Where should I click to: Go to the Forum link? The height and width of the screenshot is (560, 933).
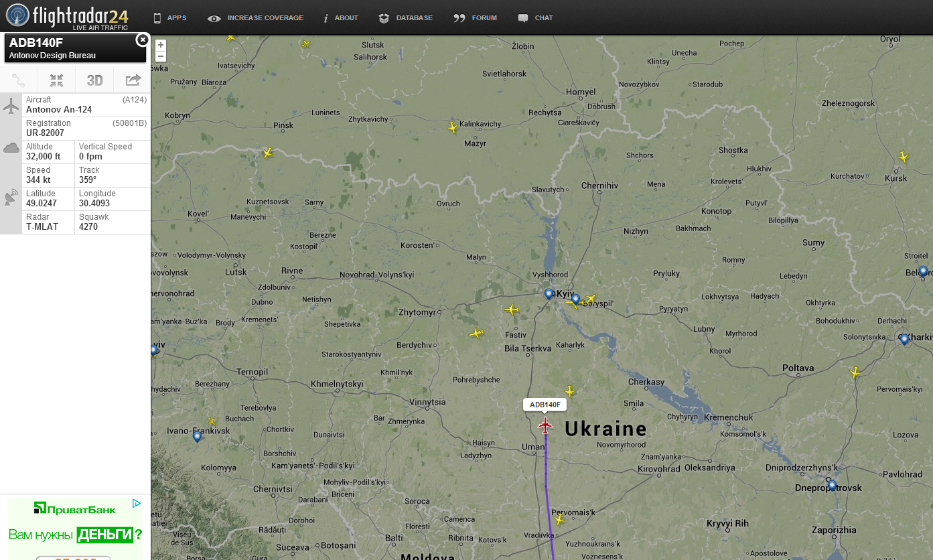click(475, 18)
